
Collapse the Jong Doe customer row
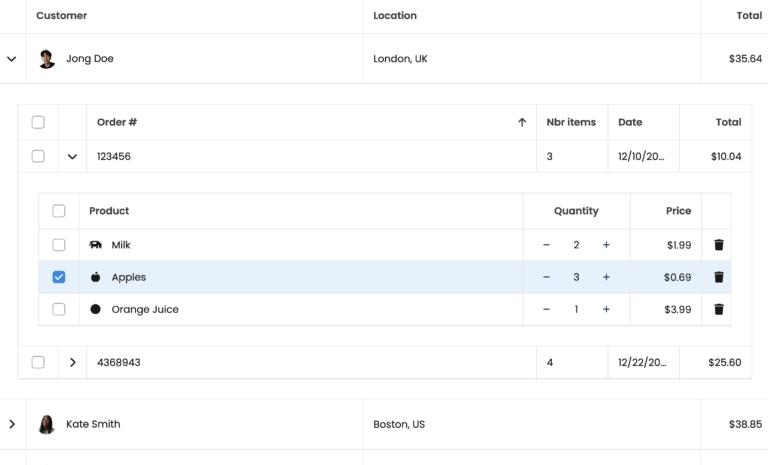[x=12, y=59]
